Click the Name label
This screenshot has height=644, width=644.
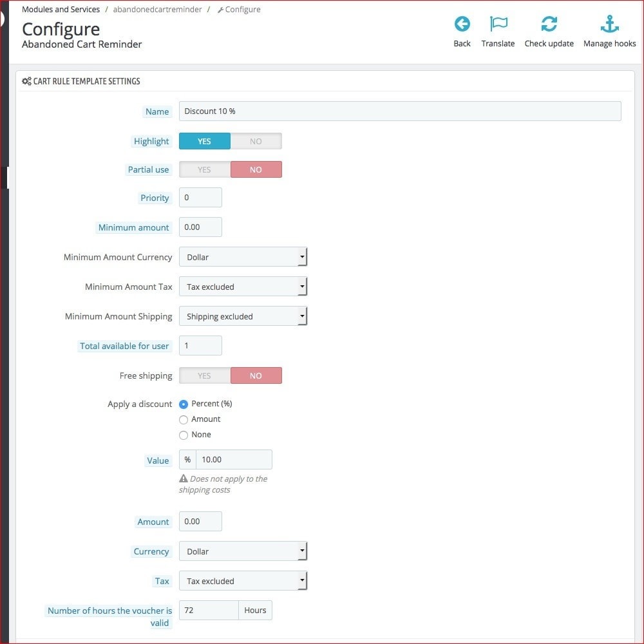coord(157,111)
